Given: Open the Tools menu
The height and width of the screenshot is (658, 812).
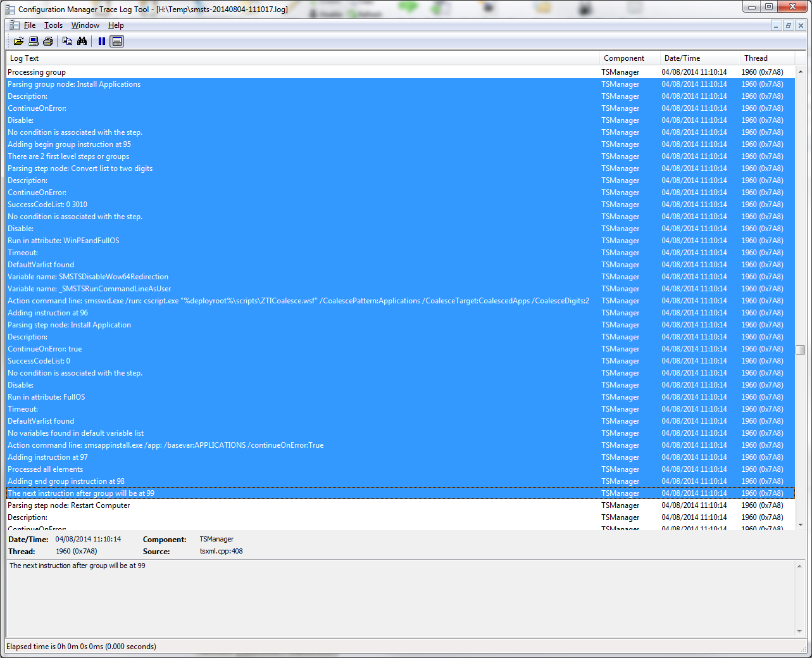Looking at the screenshot, I should (53, 25).
